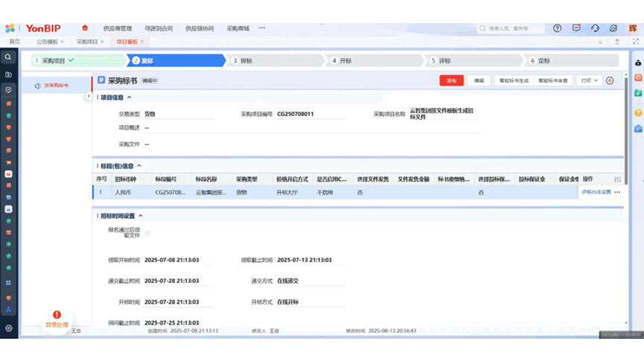The height and width of the screenshot is (362, 644).
Task: Click the 标段编号 column header
Action: 166,179
